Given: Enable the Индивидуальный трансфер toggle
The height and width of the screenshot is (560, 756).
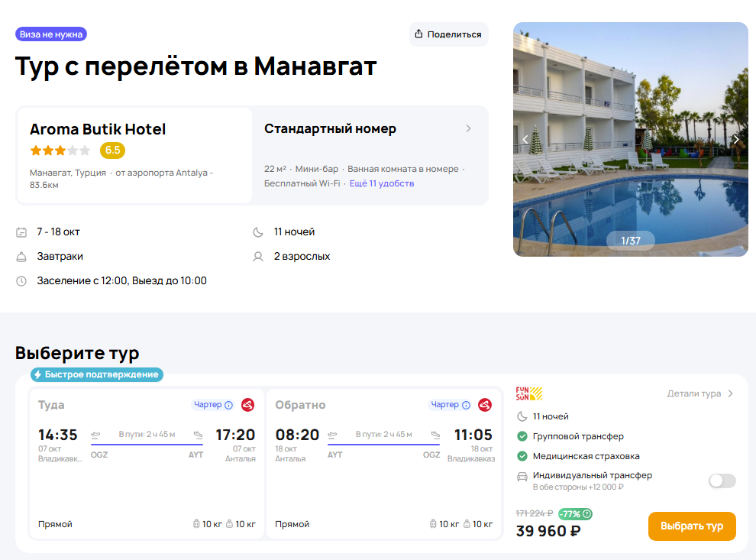Looking at the screenshot, I should (x=722, y=481).
